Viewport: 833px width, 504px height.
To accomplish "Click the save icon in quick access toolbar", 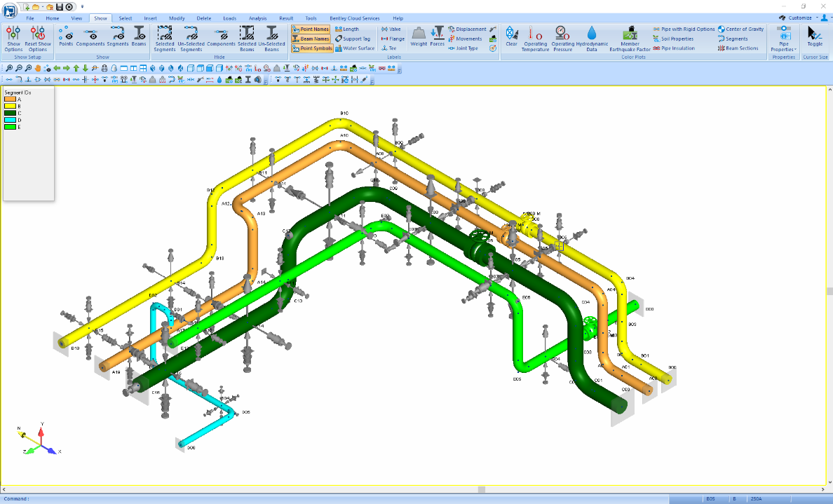I will click(60, 7).
